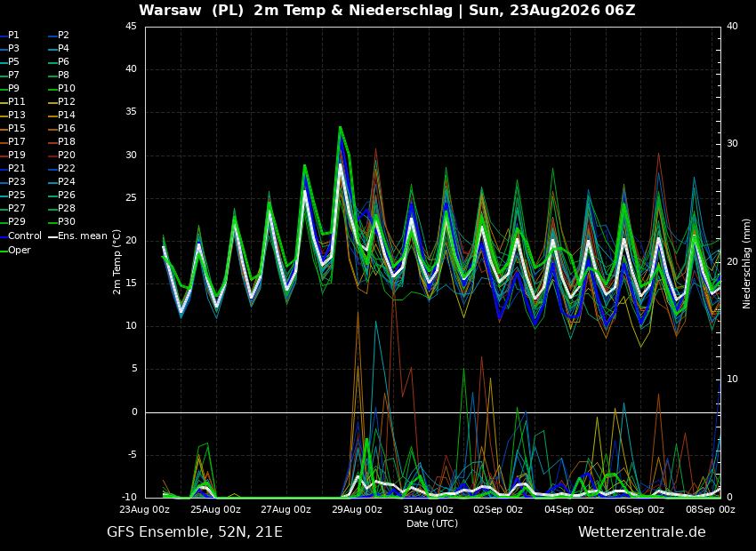Click the GFS Ensemble, 52N, 21E caption
The height and width of the screenshot is (551, 756).
coord(195,532)
